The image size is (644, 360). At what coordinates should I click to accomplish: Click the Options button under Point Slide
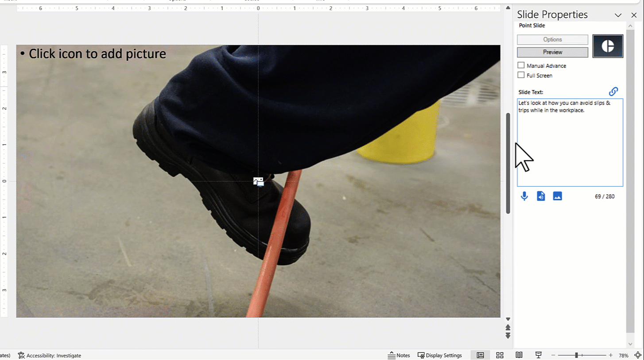coord(552,39)
